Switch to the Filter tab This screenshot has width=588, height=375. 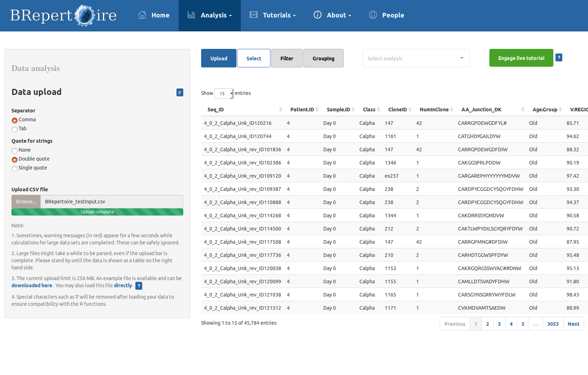pyautogui.click(x=286, y=58)
